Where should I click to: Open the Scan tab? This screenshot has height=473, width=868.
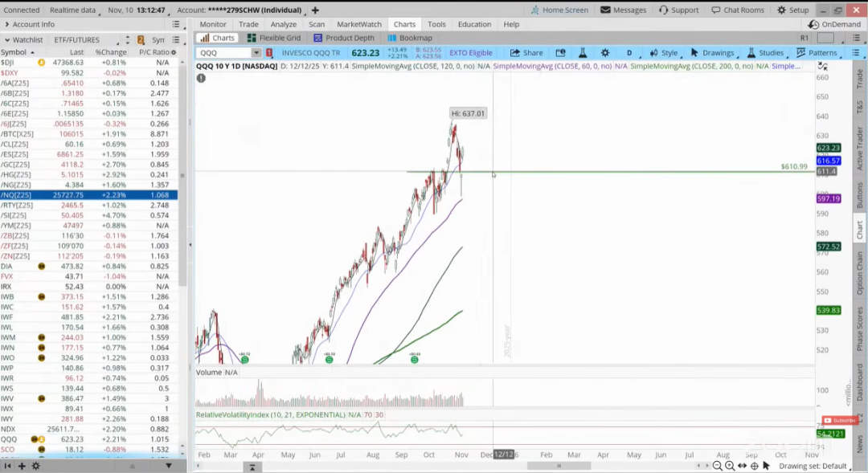pyautogui.click(x=317, y=24)
